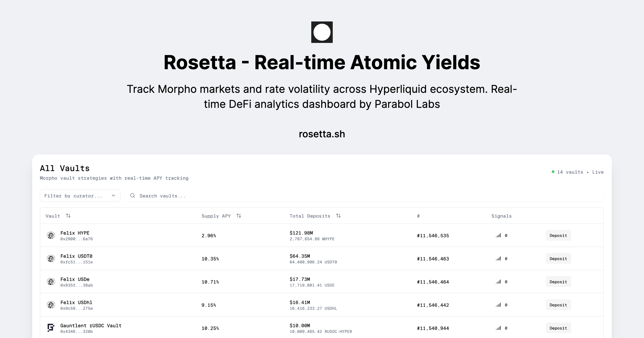Click the vault address 0xfc51...151e

[76, 262]
